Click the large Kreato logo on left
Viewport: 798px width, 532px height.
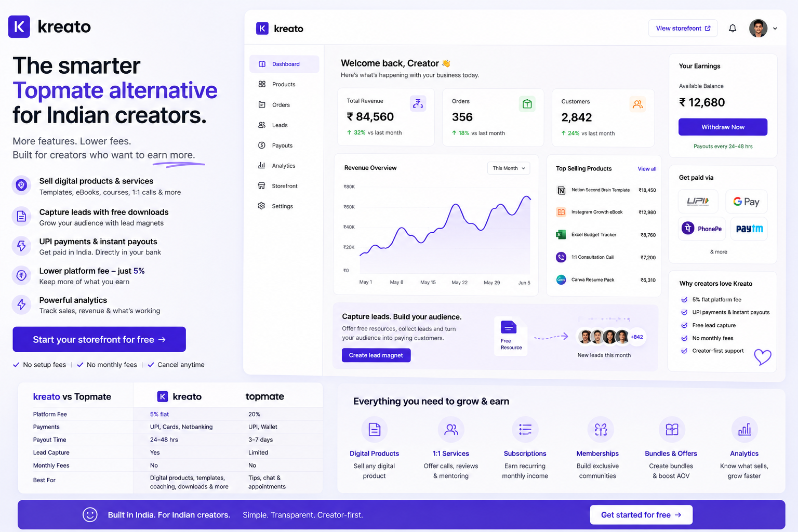pyautogui.click(x=49, y=26)
